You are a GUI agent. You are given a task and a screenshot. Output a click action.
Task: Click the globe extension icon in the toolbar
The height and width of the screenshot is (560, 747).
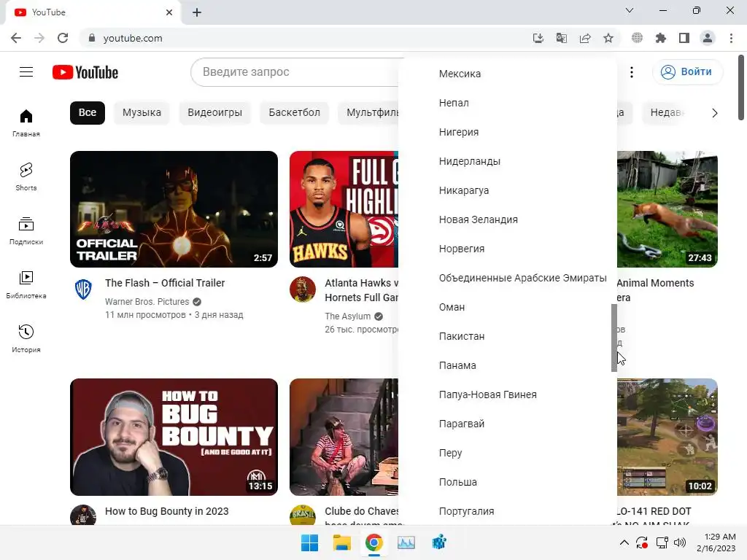coord(637,38)
